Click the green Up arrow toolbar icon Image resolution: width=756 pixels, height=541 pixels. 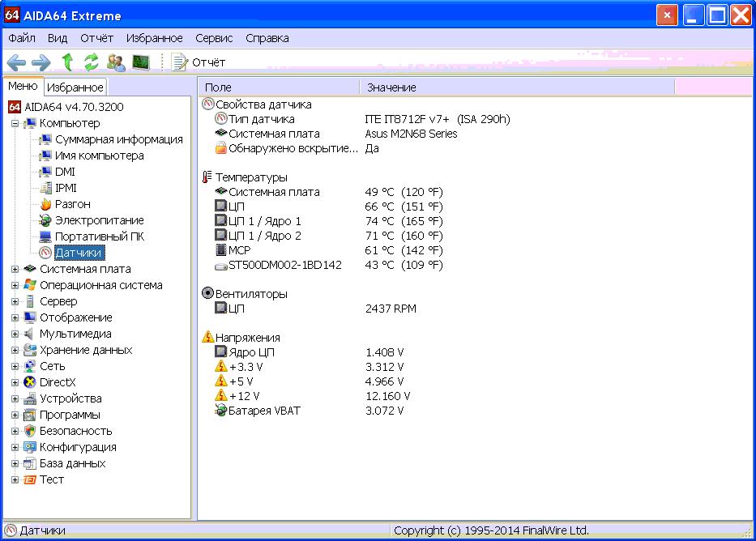68,62
